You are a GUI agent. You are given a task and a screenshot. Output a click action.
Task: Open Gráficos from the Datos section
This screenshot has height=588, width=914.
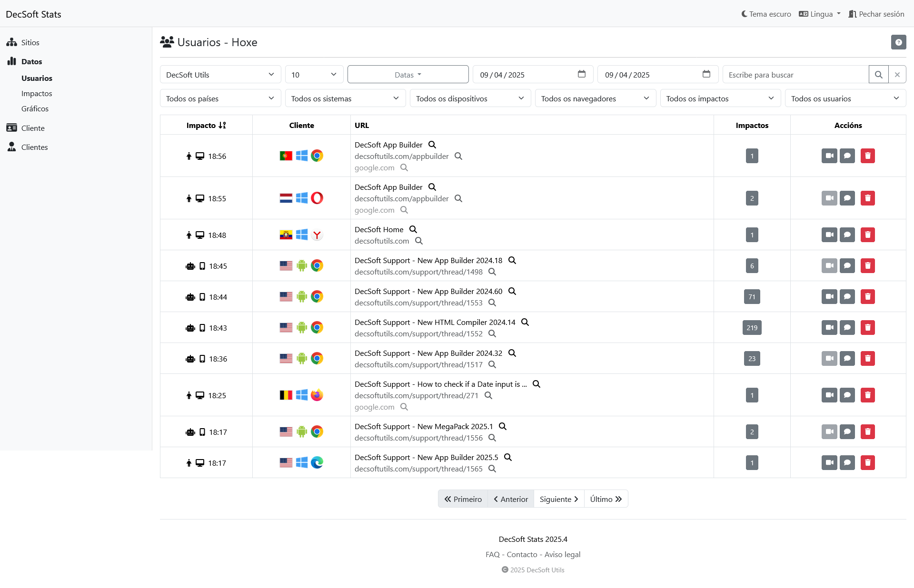coord(35,108)
